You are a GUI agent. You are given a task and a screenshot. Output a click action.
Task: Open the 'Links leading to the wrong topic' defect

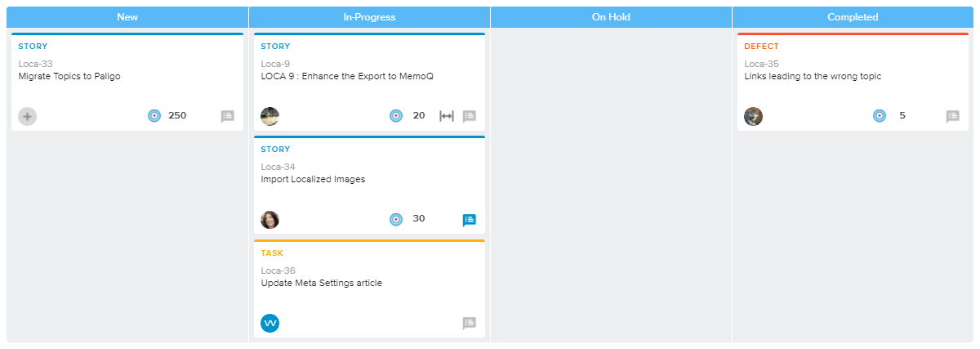(813, 76)
